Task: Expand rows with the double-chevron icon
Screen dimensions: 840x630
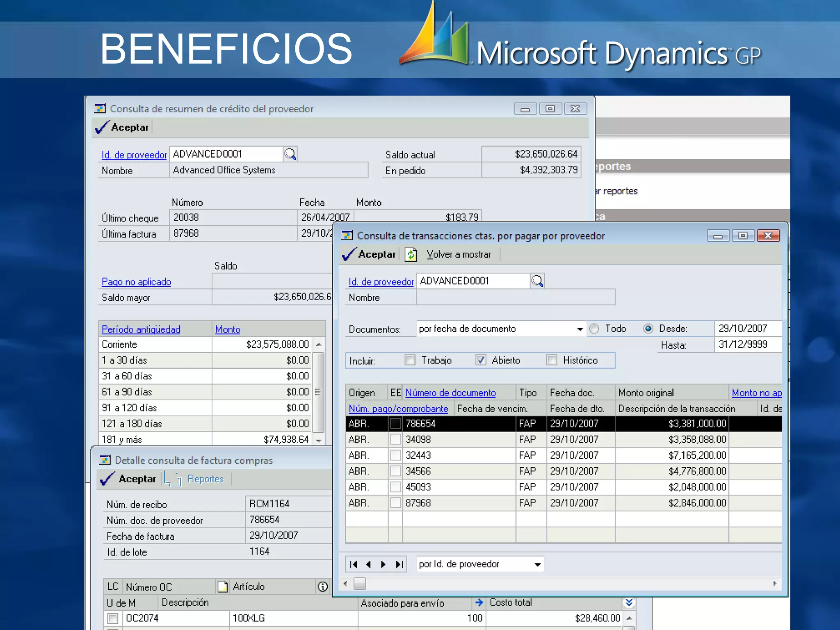Action: coord(629,603)
